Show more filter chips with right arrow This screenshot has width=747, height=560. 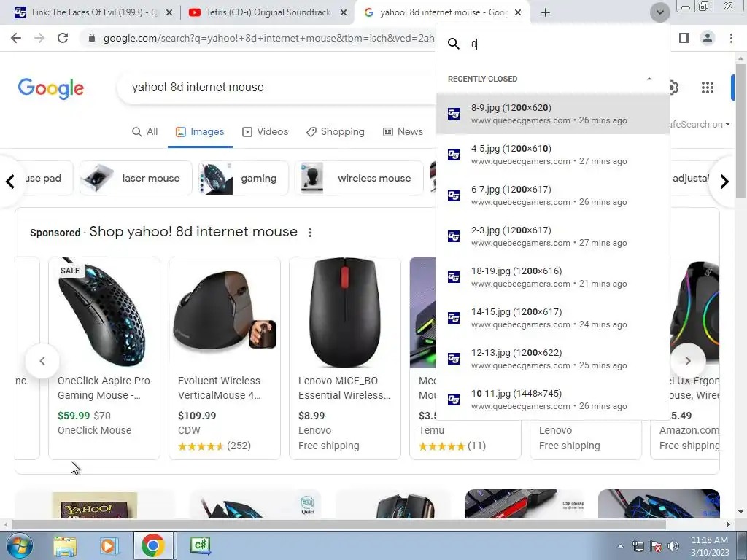coord(724,182)
